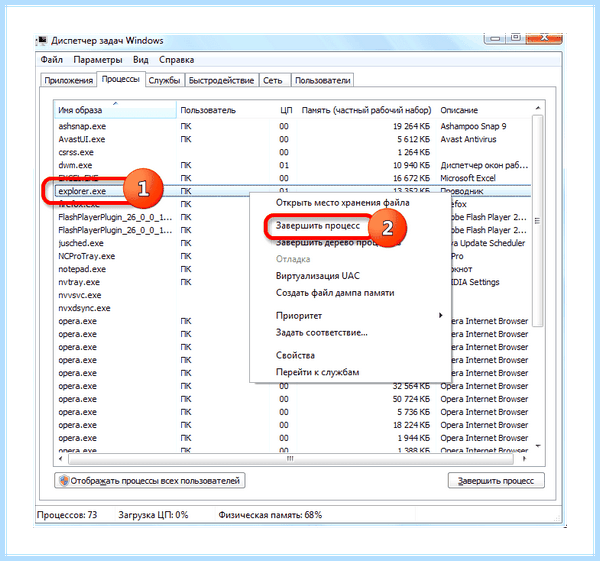Screen dimensions: 600x561
Task: Click the Task Manager title bar icon
Action: click(x=42, y=40)
